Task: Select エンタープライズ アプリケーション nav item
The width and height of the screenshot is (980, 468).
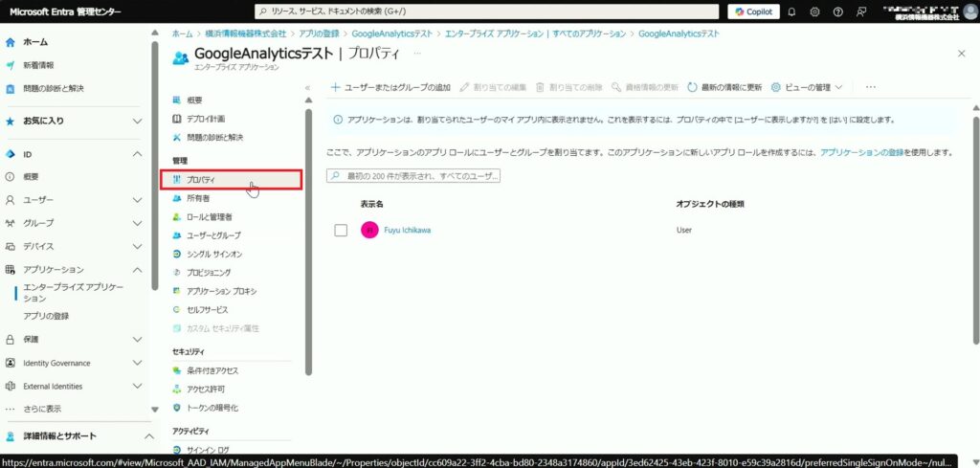Action: coord(73,293)
